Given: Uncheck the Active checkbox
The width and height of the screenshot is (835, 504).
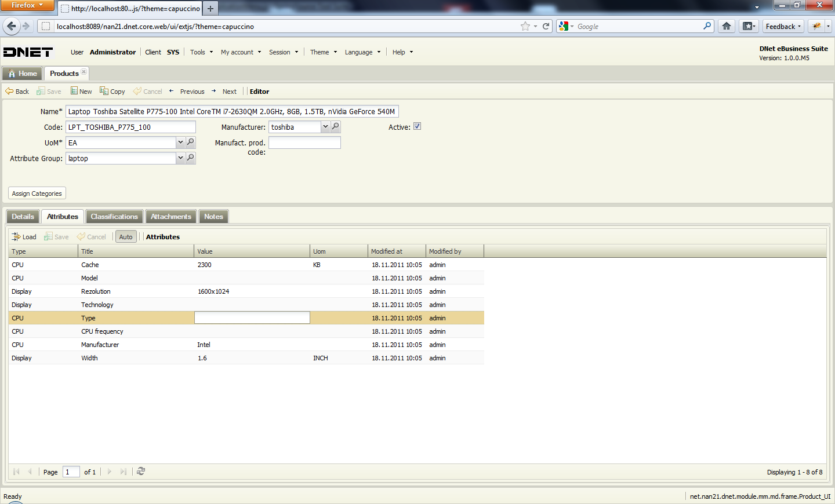Looking at the screenshot, I should click(x=417, y=126).
